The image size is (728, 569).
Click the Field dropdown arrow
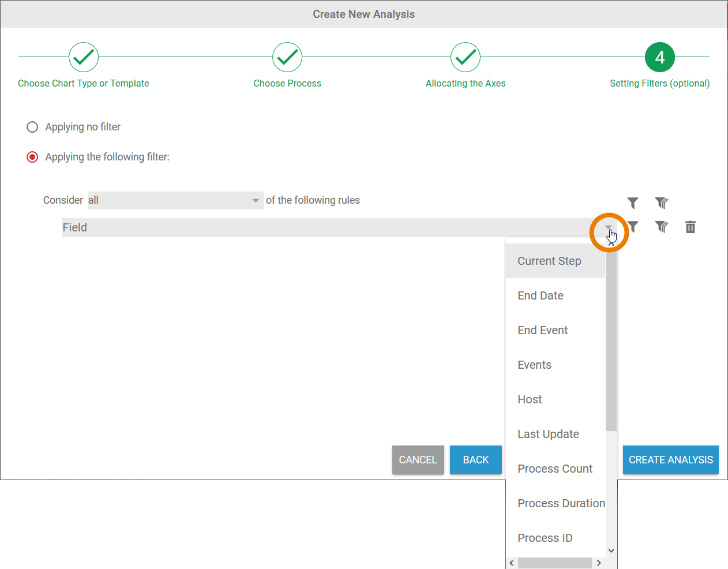point(608,228)
